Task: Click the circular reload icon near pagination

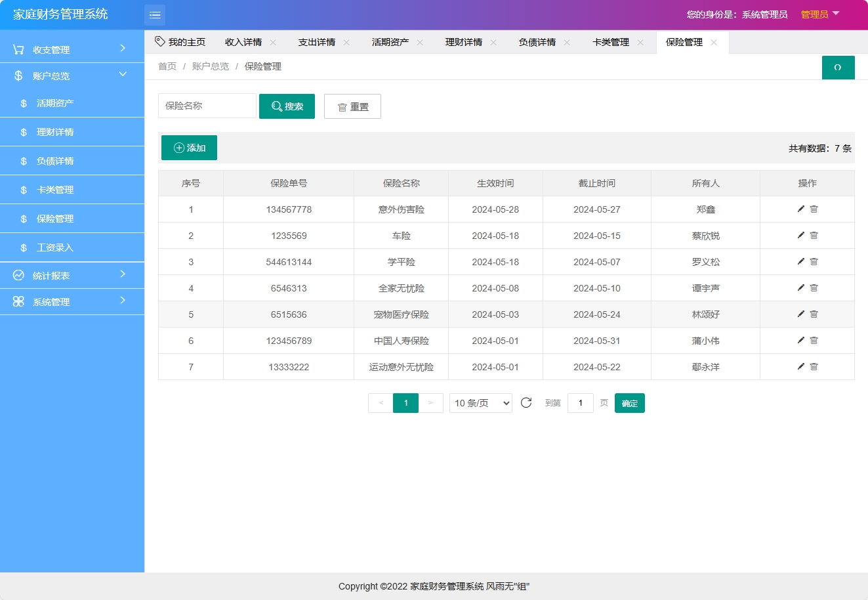Action: [526, 402]
